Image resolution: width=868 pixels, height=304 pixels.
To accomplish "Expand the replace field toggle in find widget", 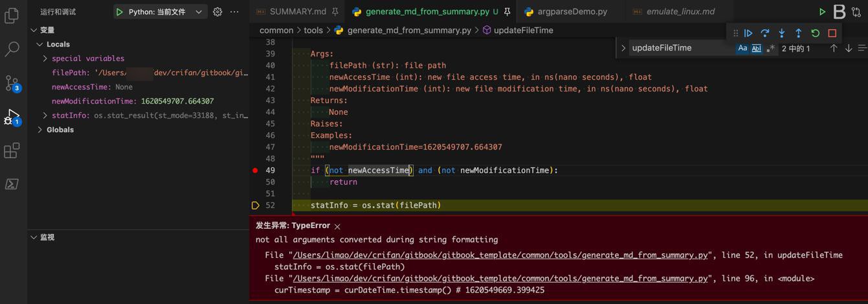I will pyautogui.click(x=623, y=48).
